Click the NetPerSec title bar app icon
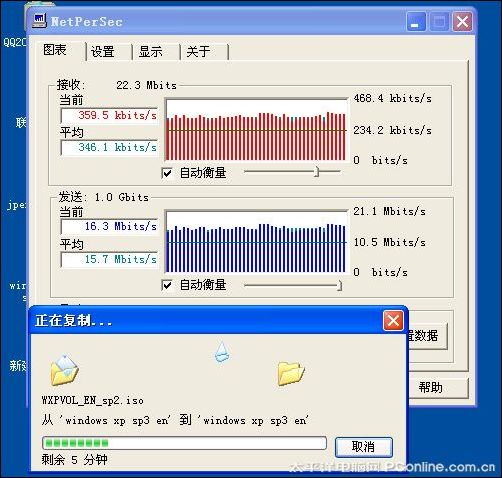 (39, 21)
